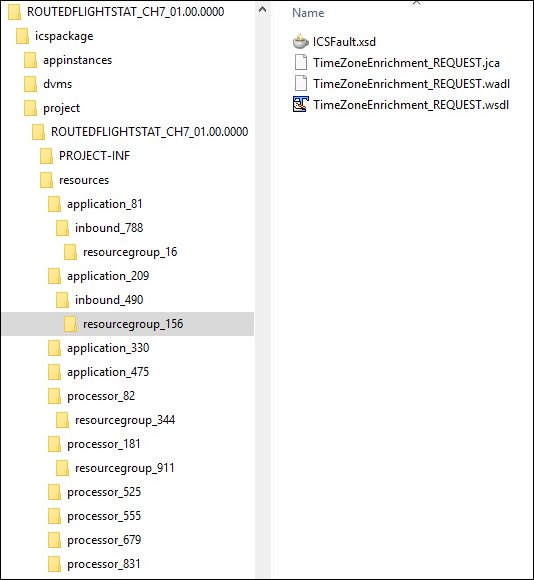Image resolution: width=534 pixels, height=580 pixels.
Task: Select processor_555 in the folder tree
Action: 104,516
